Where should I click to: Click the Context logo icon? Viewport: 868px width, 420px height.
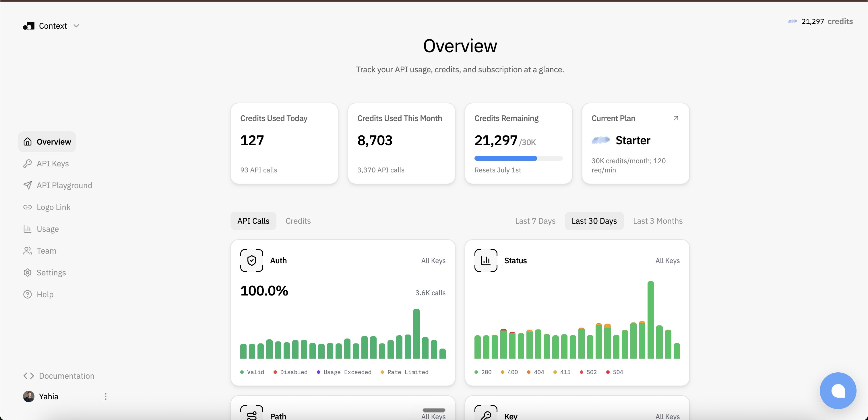[29, 26]
